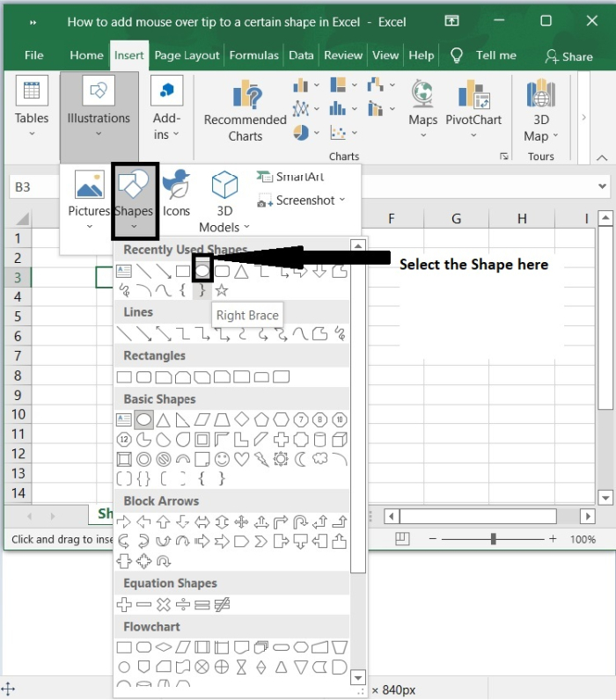Choose the first rectangle in Rectangles
This screenshot has width=616, height=700.
pyautogui.click(x=124, y=377)
